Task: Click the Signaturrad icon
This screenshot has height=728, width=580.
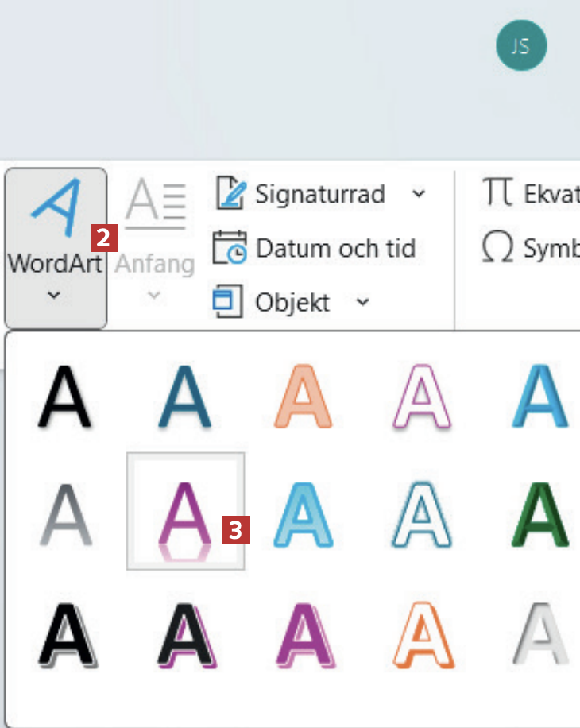Action: (x=230, y=195)
